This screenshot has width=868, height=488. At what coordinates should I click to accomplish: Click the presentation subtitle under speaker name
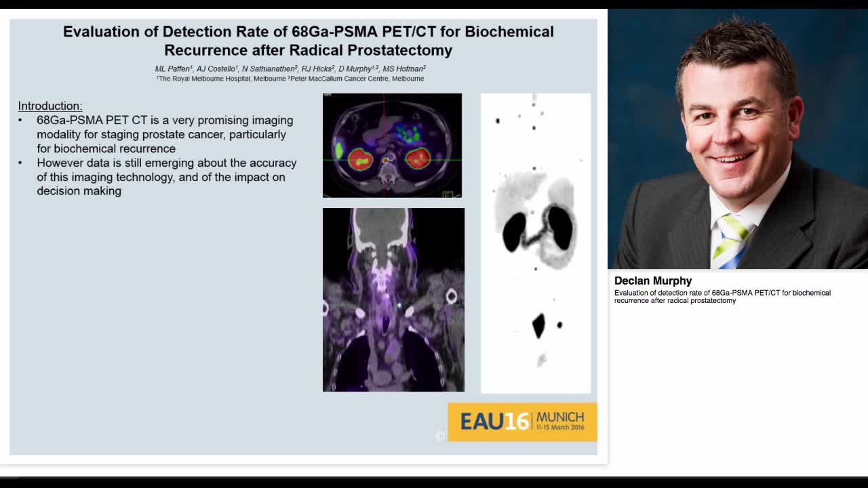click(722, 296)
